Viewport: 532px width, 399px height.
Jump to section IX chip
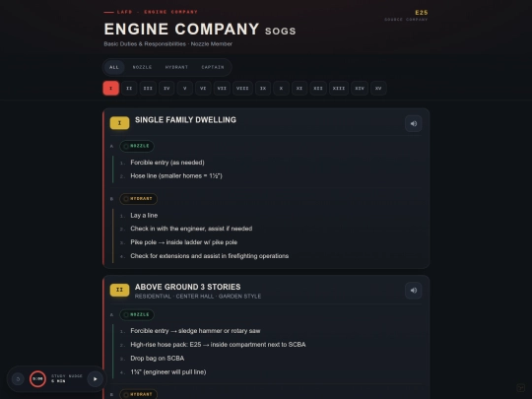263,89
